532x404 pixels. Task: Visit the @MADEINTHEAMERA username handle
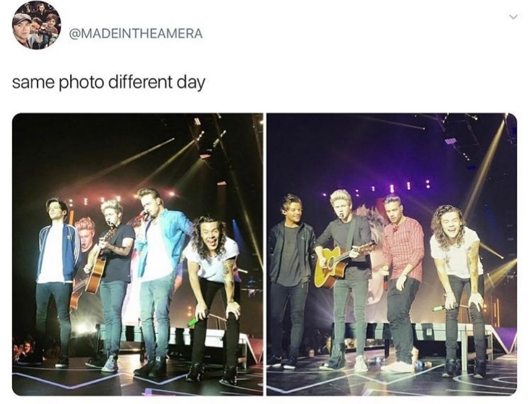[x=136, y=33]
